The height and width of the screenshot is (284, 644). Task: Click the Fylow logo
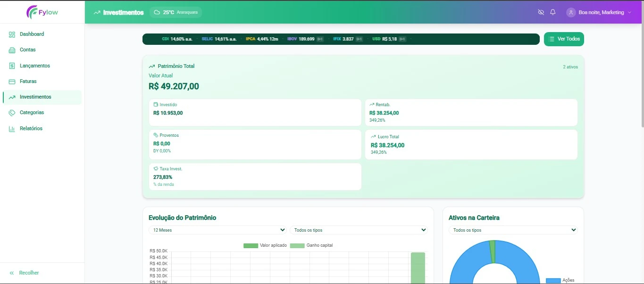pos(42,12)
